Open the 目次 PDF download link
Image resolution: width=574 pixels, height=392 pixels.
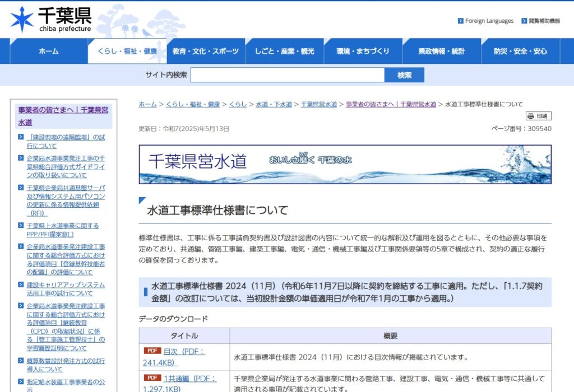coord(184,352)
